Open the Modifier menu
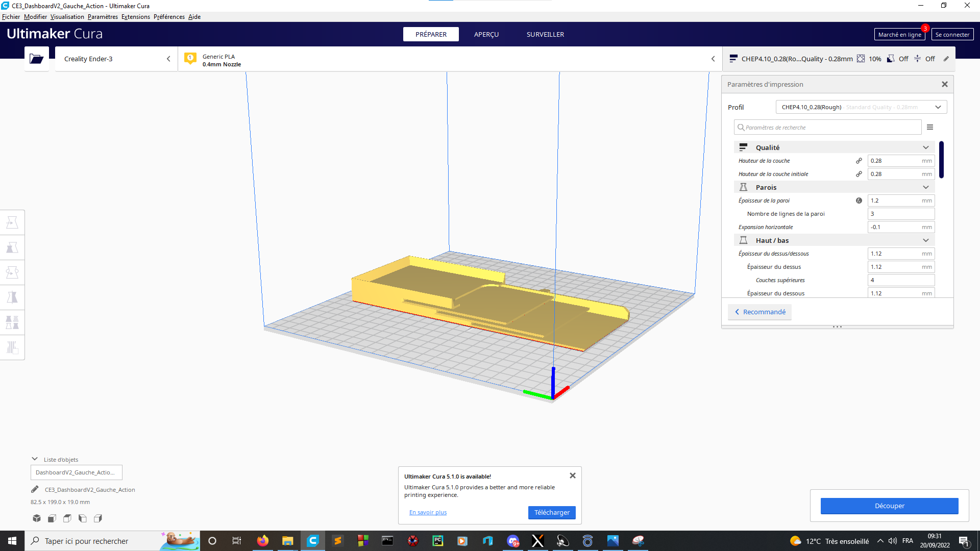This screenshot has height=551, width=980. coord(35,17)
